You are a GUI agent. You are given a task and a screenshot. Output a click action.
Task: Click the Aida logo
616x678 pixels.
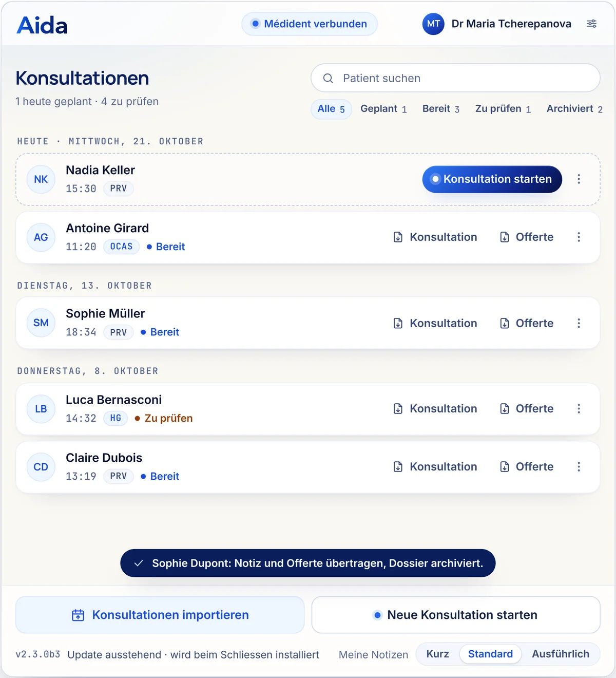[x=42, y=25]
